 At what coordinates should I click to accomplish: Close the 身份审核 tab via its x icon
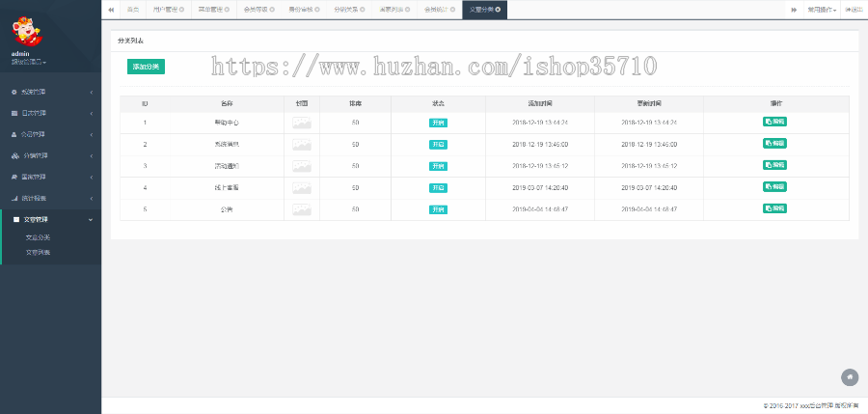pos(316,10)
